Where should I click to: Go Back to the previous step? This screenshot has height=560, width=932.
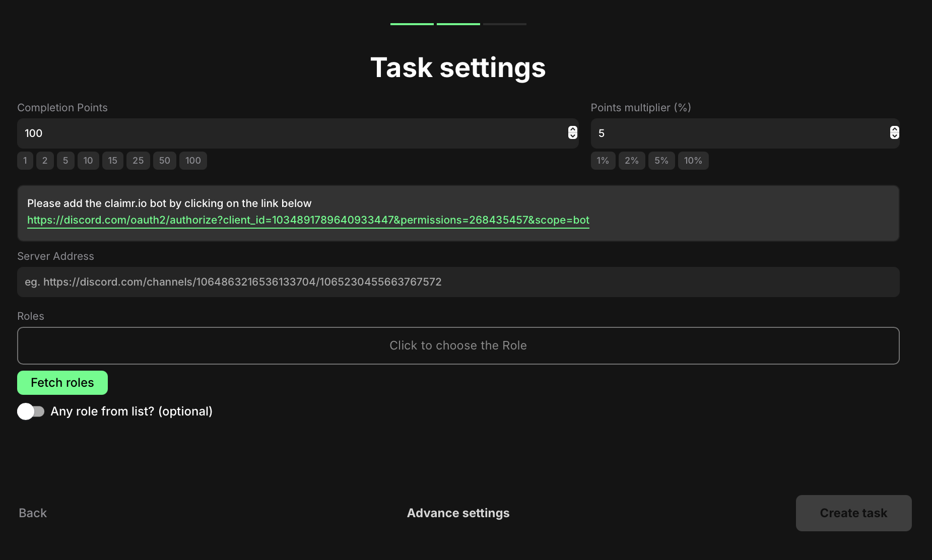[x=33, y=513]
